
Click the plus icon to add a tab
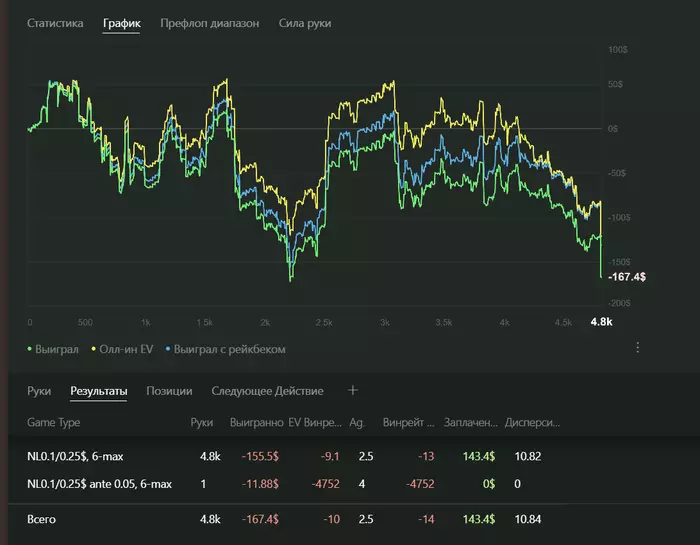[x=352, y=390]
